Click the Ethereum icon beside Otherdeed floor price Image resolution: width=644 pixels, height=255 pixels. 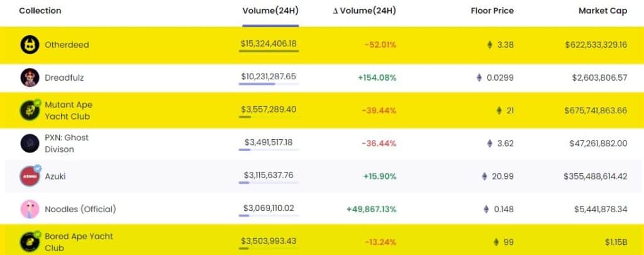489,45
